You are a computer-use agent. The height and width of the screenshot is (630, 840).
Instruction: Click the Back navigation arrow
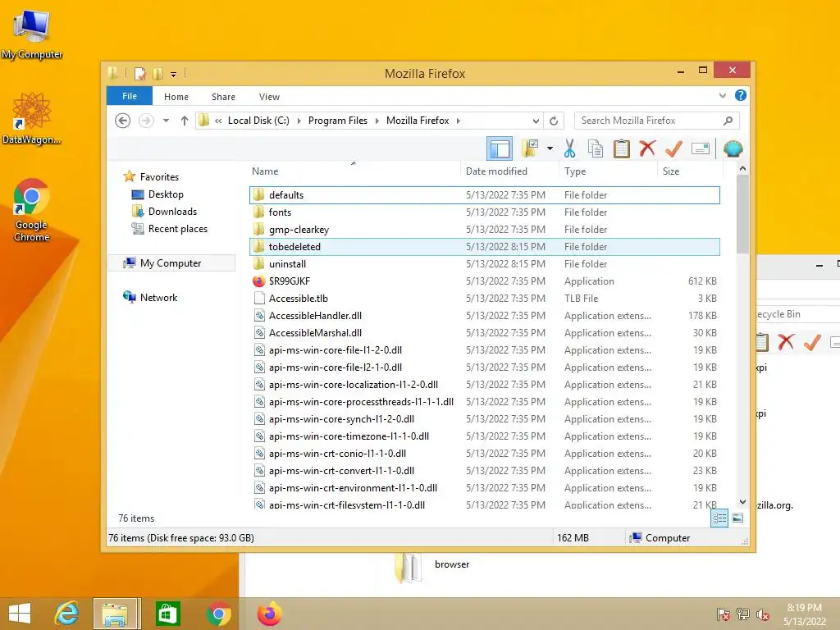[x=123, y=121]
